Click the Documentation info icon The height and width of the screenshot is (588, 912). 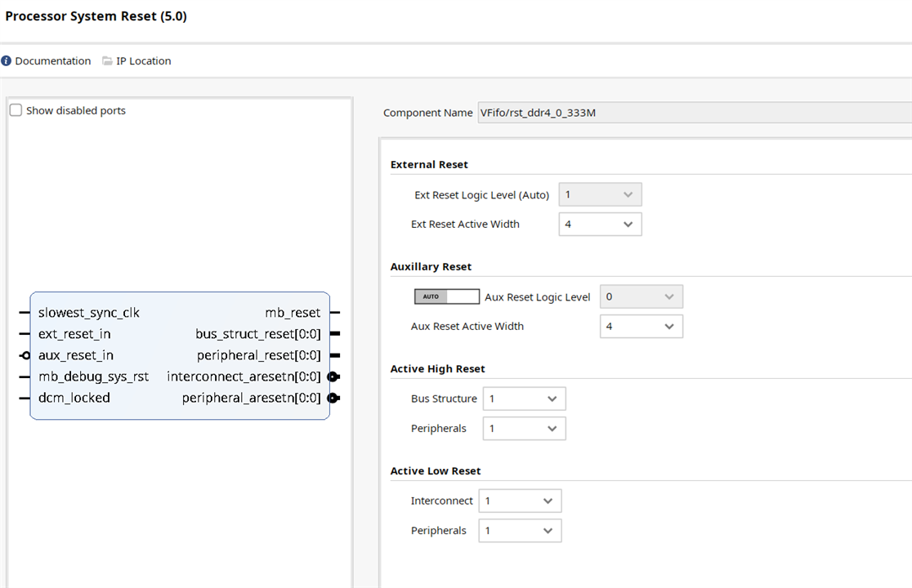[7, 61]
